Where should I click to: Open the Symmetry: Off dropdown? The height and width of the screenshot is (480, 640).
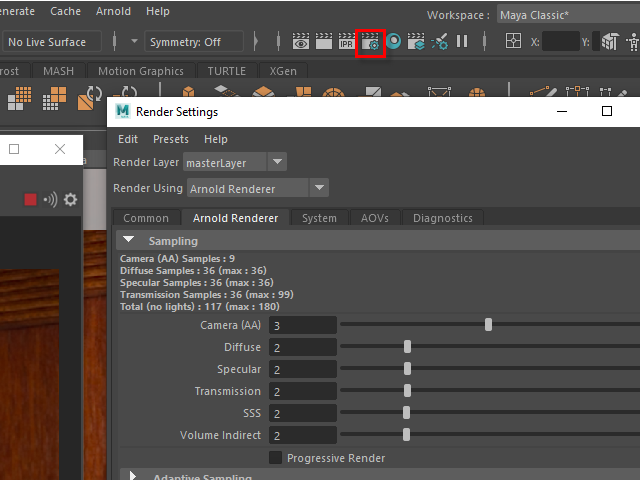click(x=194, y=42)
